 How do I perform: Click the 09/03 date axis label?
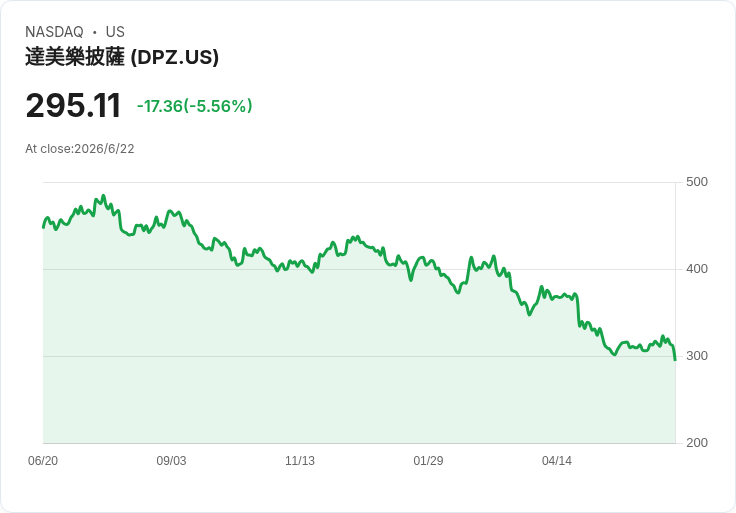[x=171, y=460]
